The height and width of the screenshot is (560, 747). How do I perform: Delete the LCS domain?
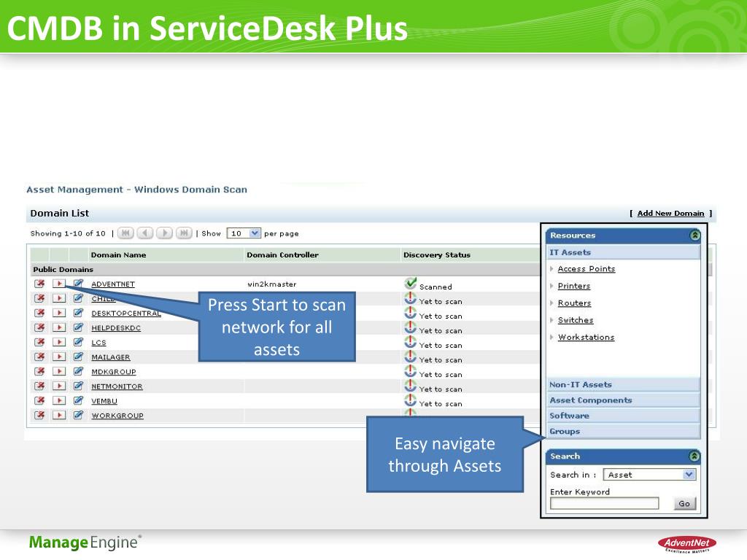39,343
